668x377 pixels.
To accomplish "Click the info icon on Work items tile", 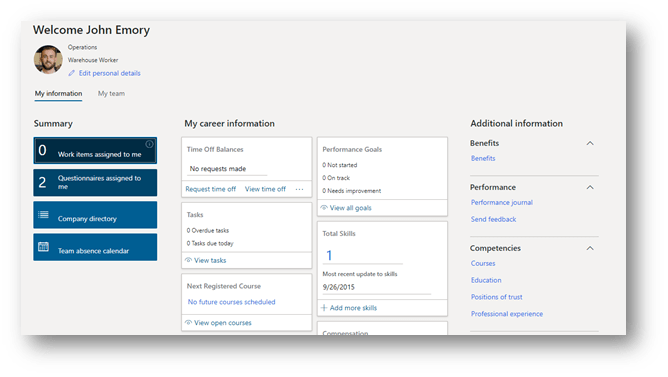I will [x=149, y=144].
